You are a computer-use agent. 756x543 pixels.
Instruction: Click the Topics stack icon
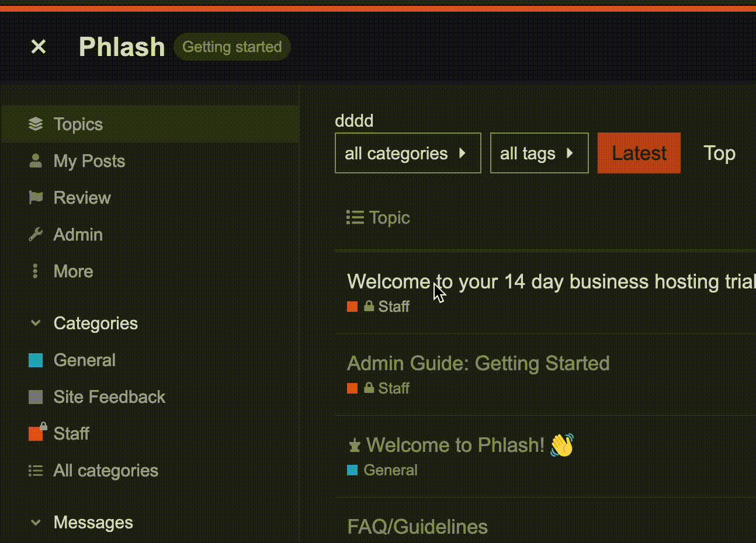pyautogui.click(x=36, y=124)
